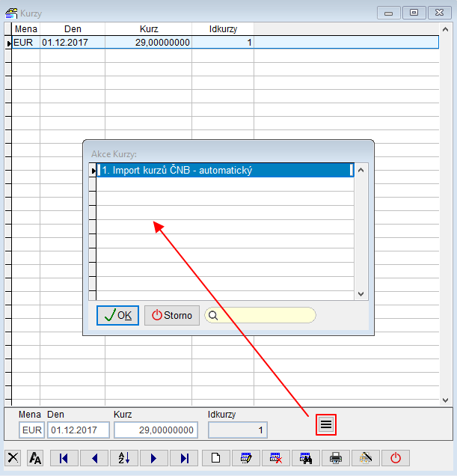Click the Kurz input field below grid
Viewport: 457px width, 476px height.
pos(156,430)
